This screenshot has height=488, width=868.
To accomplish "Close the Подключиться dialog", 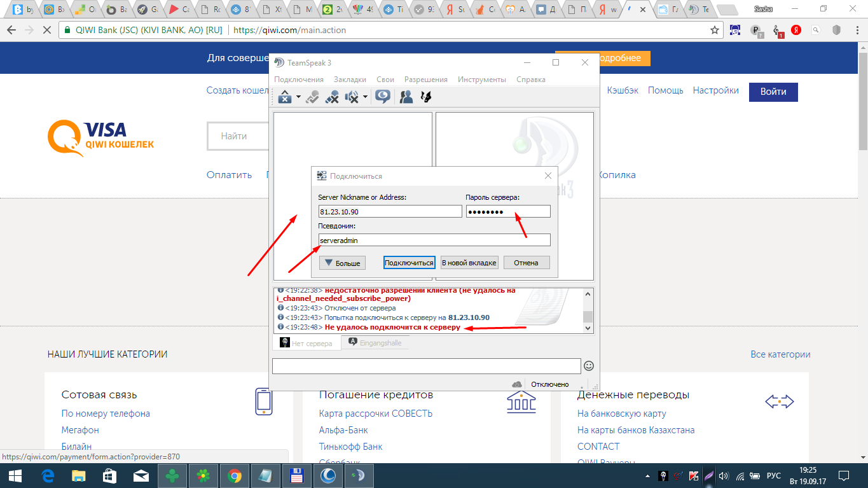I will (x=548, y=176).
